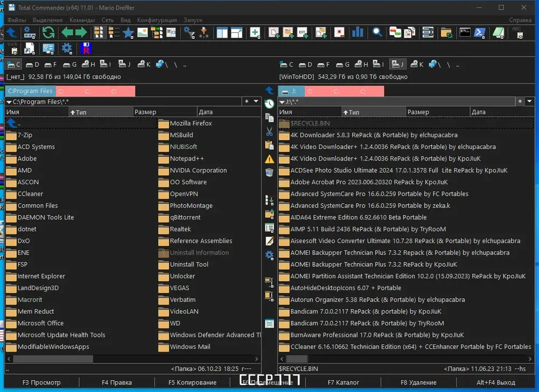Image resolution: width=539 pixels, height=392 pixels.
Task: Click the magnifier search files icon
Action: [377, 33]
